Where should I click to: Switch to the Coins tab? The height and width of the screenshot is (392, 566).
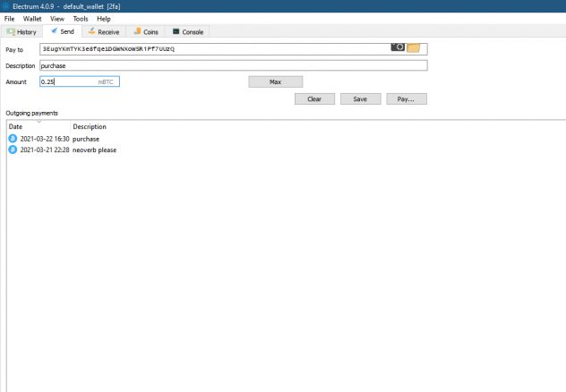(146, 32)
